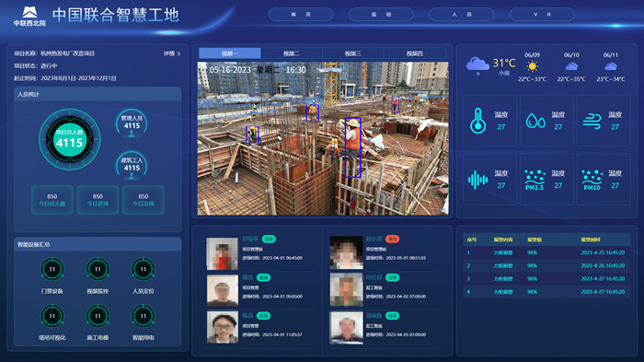
Task: Click the 今日总人数 850 card
Action: (52, 200)
